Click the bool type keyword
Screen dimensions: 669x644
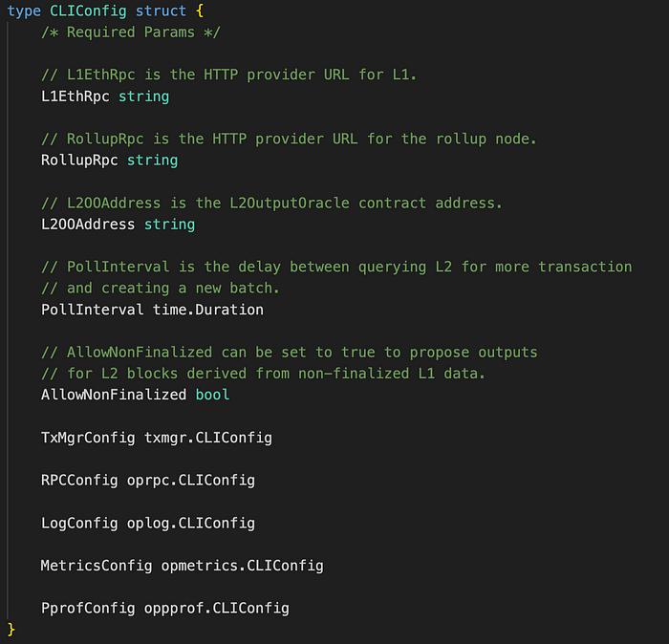212,395
